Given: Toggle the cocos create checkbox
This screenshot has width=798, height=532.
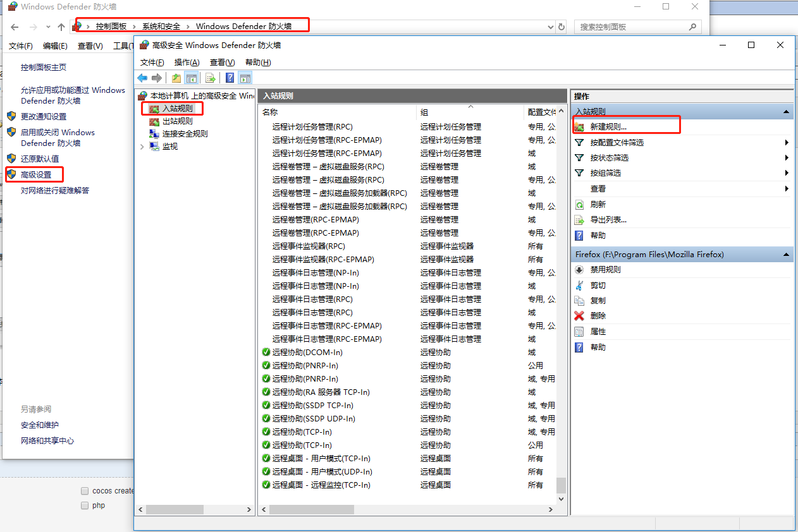Looking at the screenshot, I should coord(85,491).
